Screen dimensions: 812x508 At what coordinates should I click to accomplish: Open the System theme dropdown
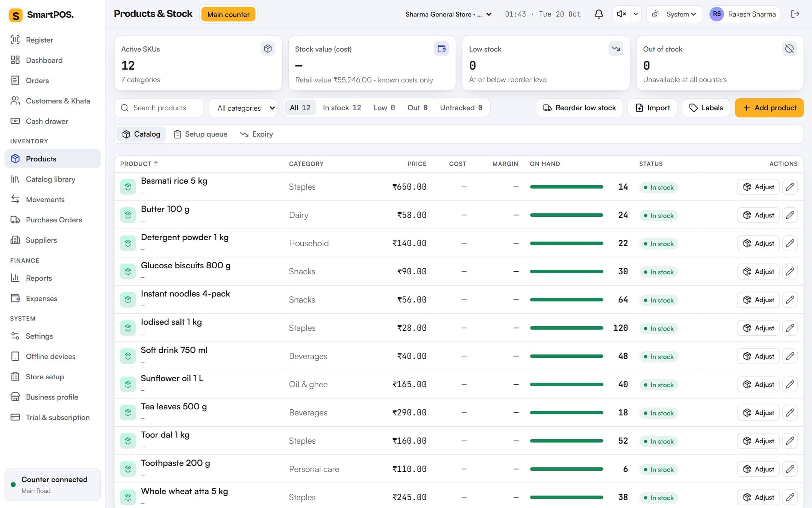(674, 14)
